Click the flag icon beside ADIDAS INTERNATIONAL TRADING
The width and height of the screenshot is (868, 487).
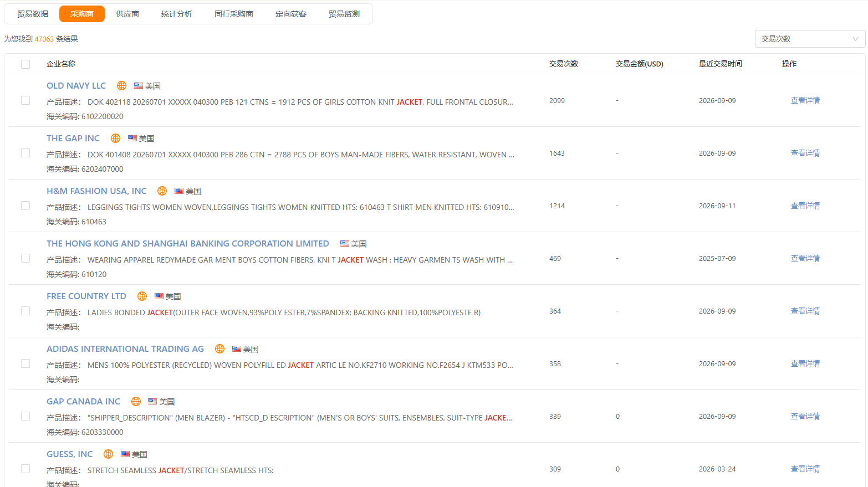pos(237,348)
